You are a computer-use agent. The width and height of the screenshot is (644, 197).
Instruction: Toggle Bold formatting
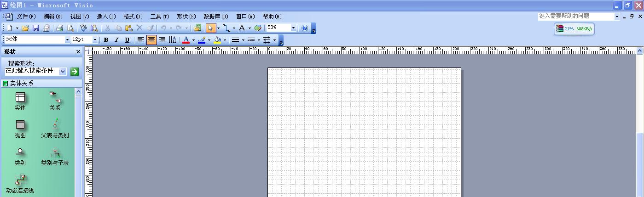point(106,40)
